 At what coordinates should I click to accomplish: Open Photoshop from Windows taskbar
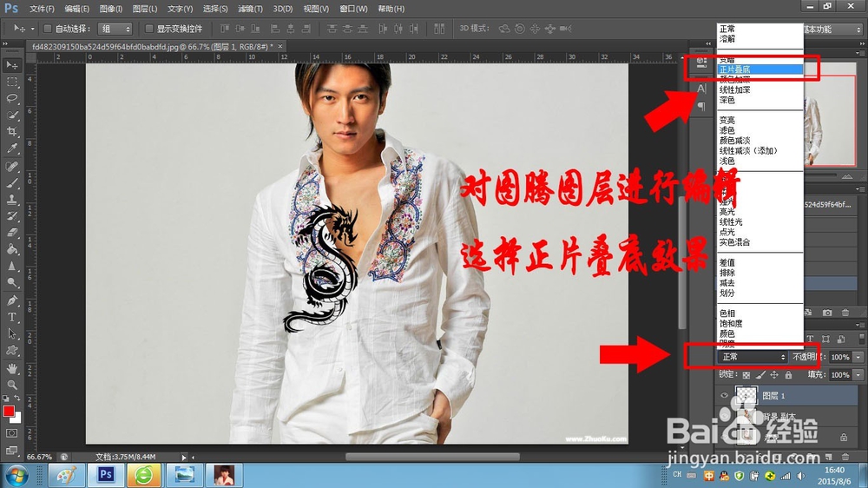pyautogui.click(x=106, y=475)
